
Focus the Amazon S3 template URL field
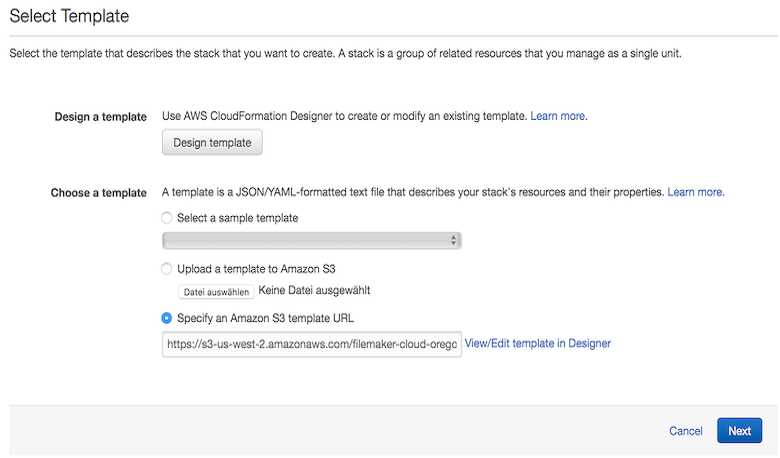[311, 344]
